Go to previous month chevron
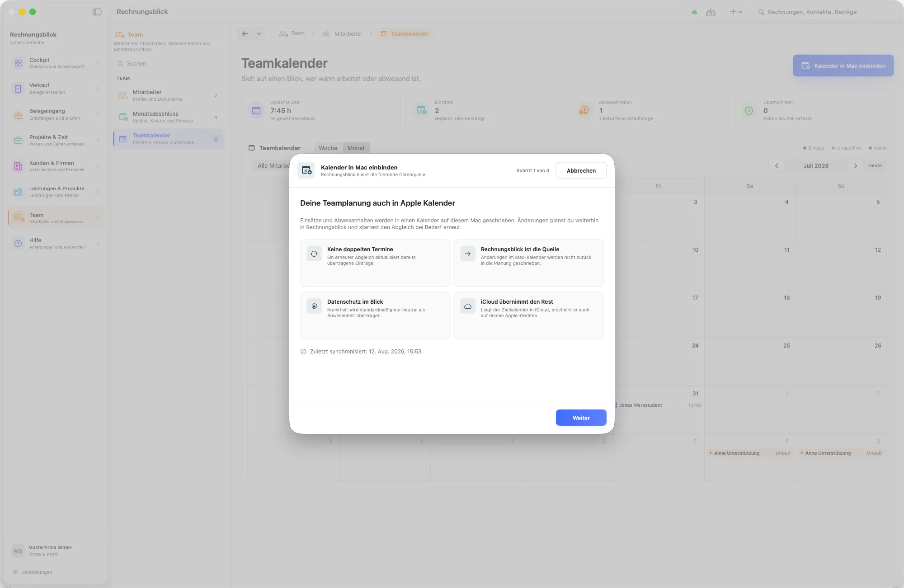This screenshot has width=904, height=588. (x=777, y=166)
